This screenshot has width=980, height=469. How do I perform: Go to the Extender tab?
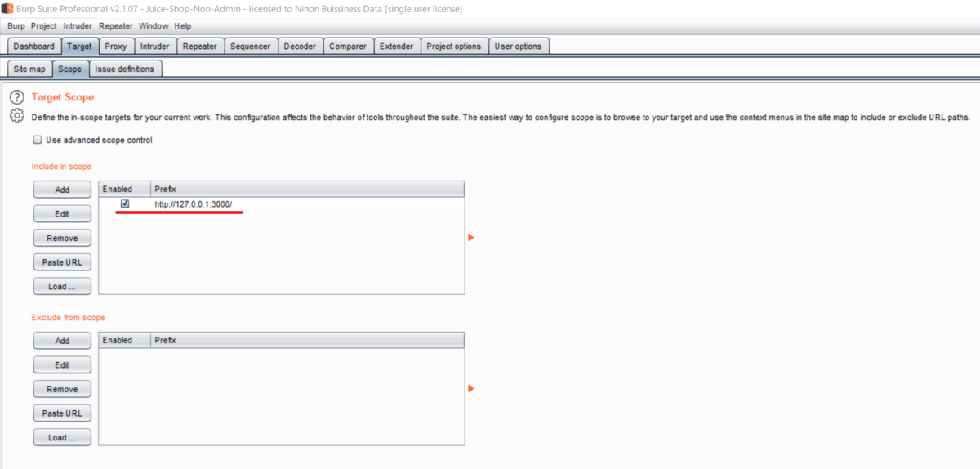point(397,47)
